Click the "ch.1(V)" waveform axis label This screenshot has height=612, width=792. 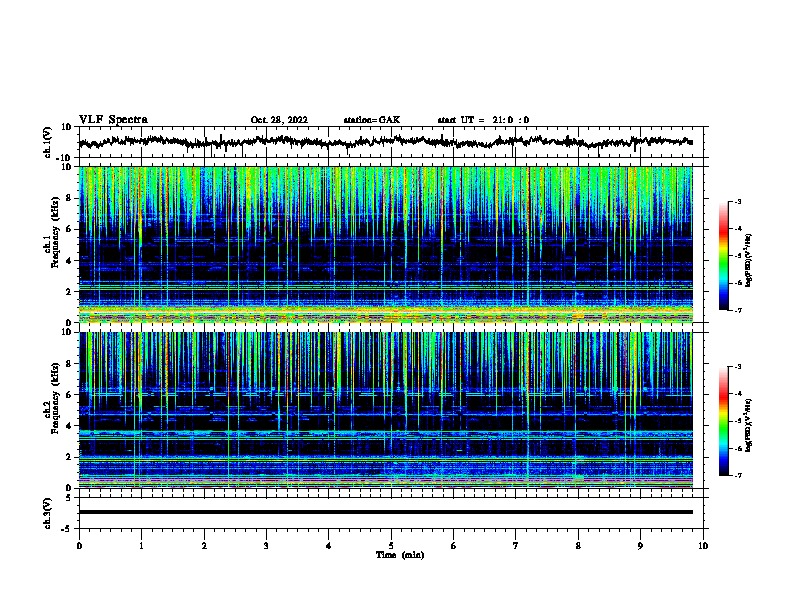coord(48,142)
